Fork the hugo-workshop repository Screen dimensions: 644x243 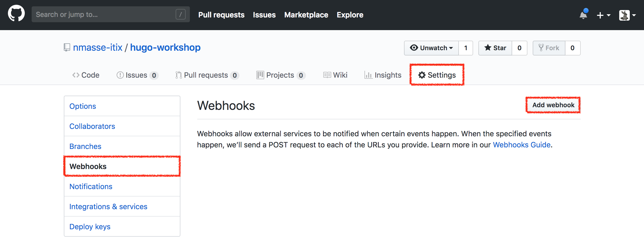[x=549, y=48]
